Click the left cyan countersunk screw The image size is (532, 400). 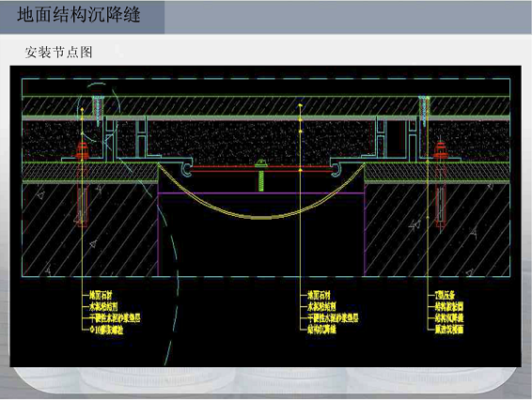[98, 109]
